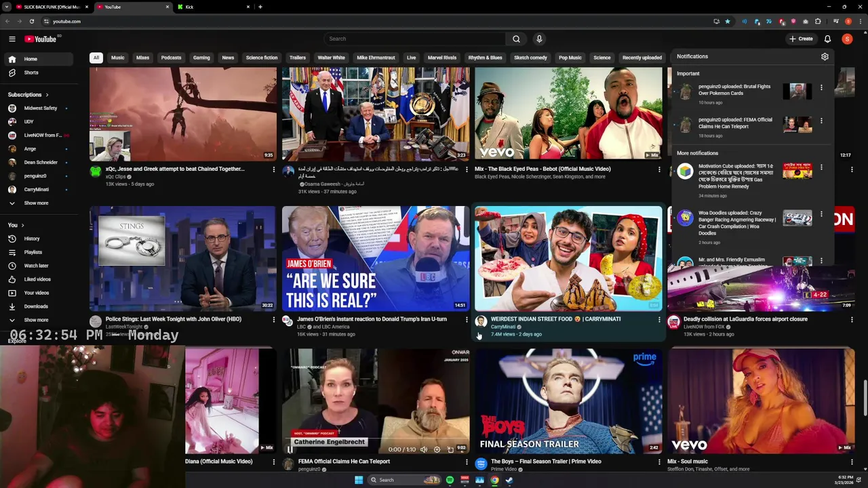The image size is (868, 488).
Task: Toggle the bookmark star in address bar
Action: pyautogui.click(x=728, y=22)
